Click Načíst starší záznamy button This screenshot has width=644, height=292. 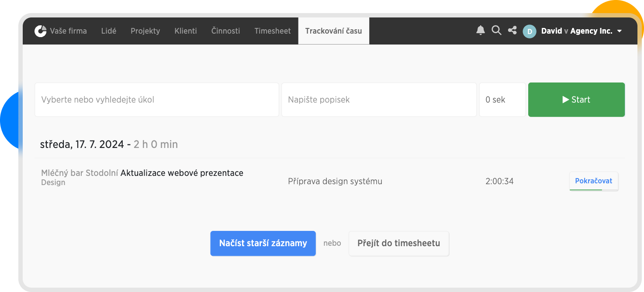tap(263, 243)
